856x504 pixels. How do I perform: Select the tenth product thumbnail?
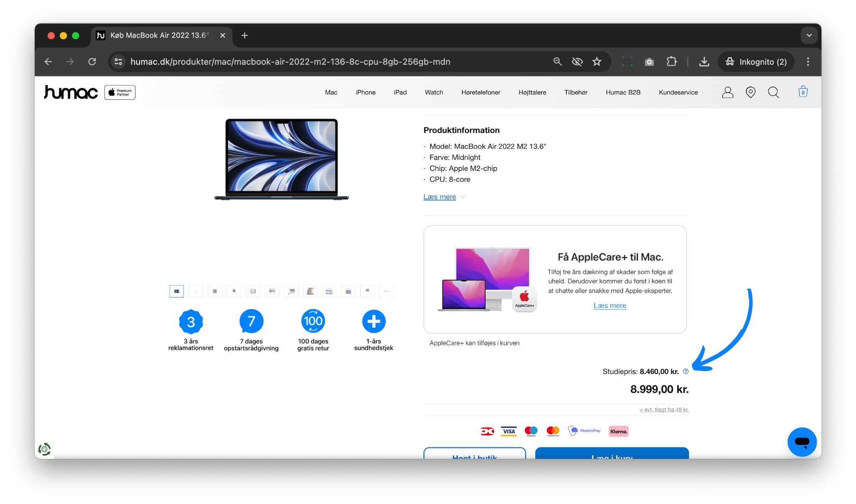pos(349,291)
